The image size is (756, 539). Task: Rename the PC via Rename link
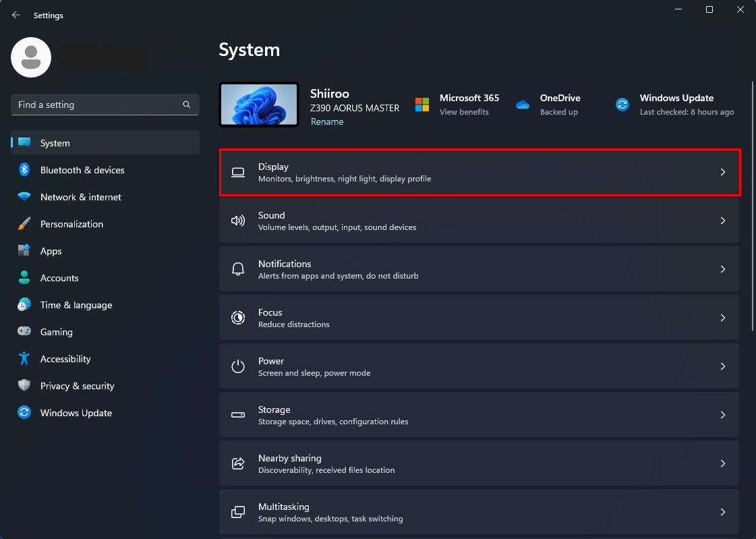327,121
